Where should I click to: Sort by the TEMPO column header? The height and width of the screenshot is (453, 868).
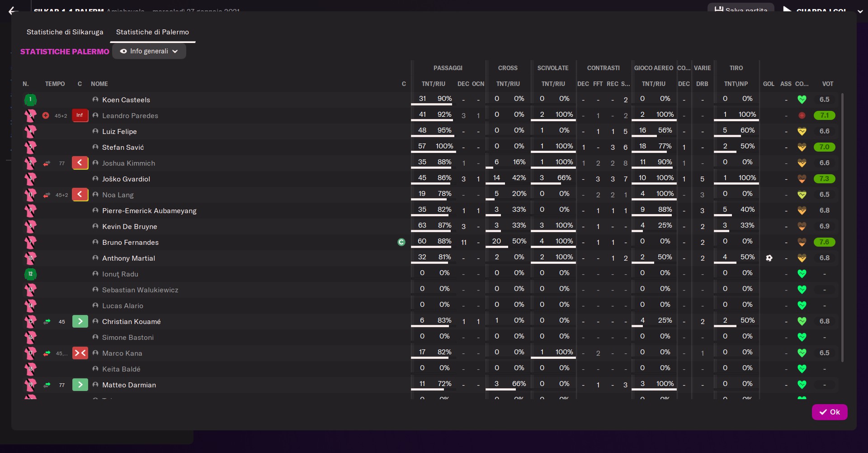(55, 84)
